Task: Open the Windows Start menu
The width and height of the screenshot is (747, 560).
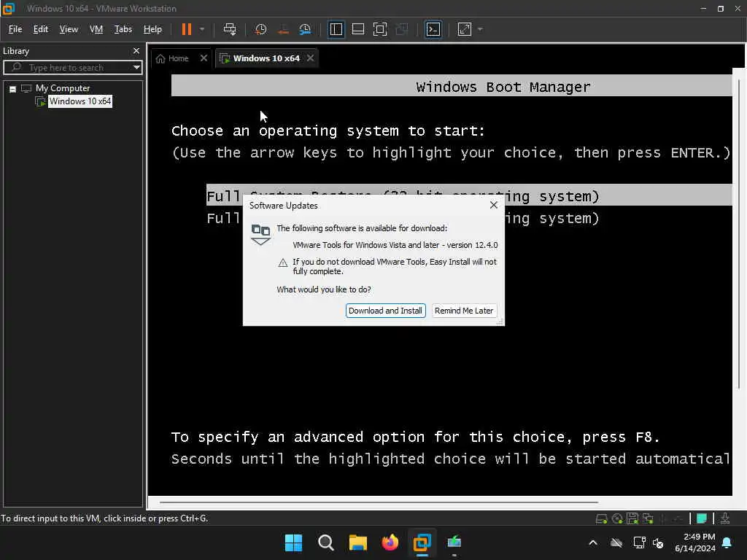Action: tap(293, 542)
